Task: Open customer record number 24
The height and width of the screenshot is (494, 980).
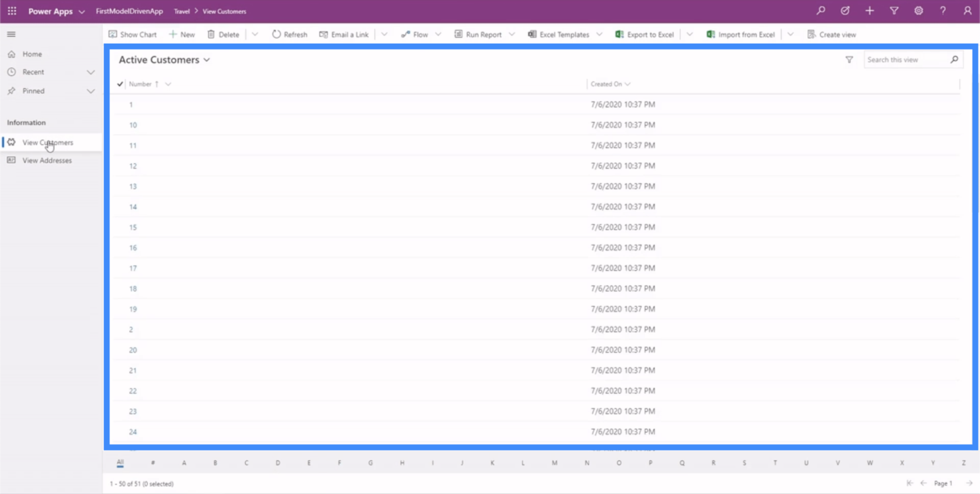Action: coord(133,432)
